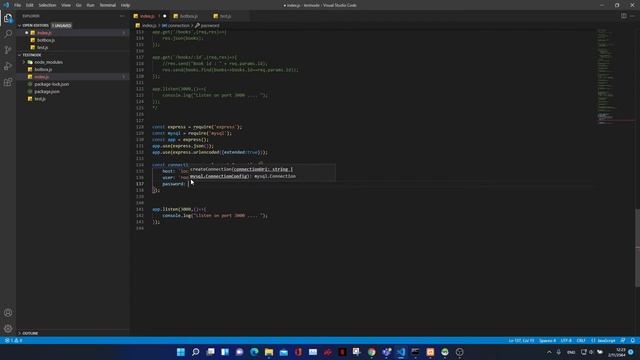640x360 pixels.
Task: Collapse the TESTNODE folder section
Action: coord(31,55)
